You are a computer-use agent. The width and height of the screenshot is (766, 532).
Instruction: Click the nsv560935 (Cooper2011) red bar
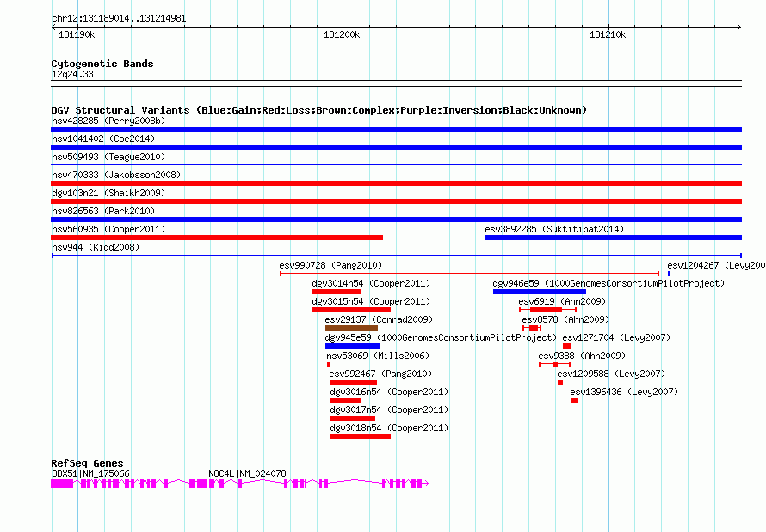point(217,238)
